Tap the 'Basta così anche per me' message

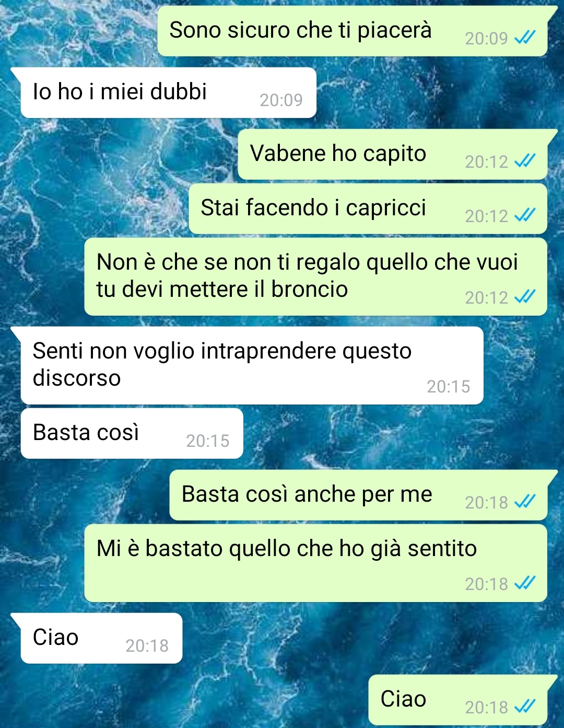tap(358, 495)
